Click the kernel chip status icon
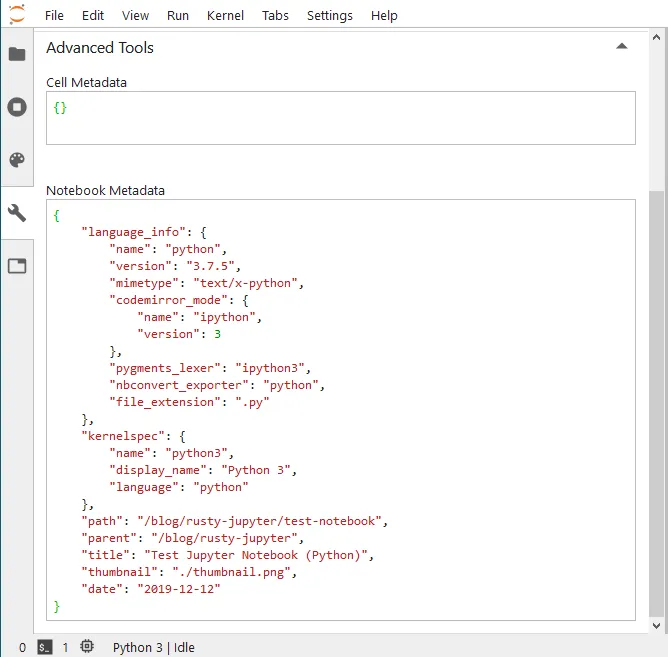This screenshot has height=657, width=668. [x=87, y=646]
